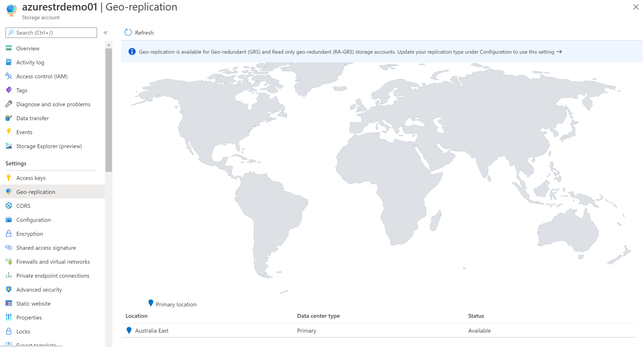Click the storage account globe icon in header
The width and height of the screenshot is (644, 347).
[11, 10]
